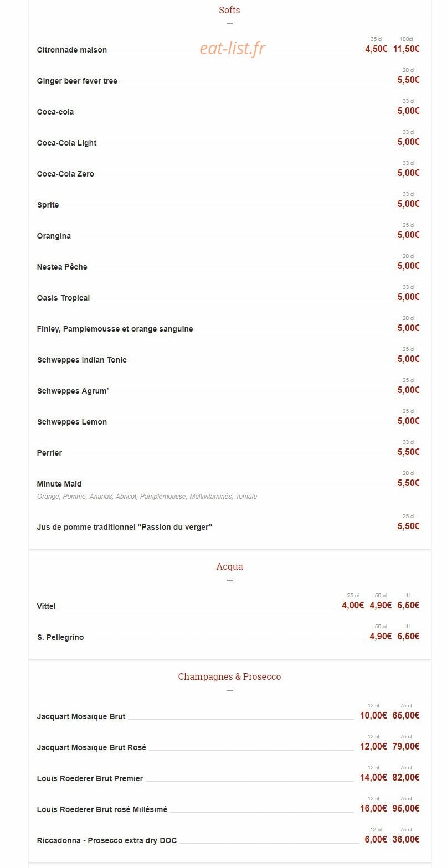Select Ginger beer fever tree item

click(x=77, y=81)
